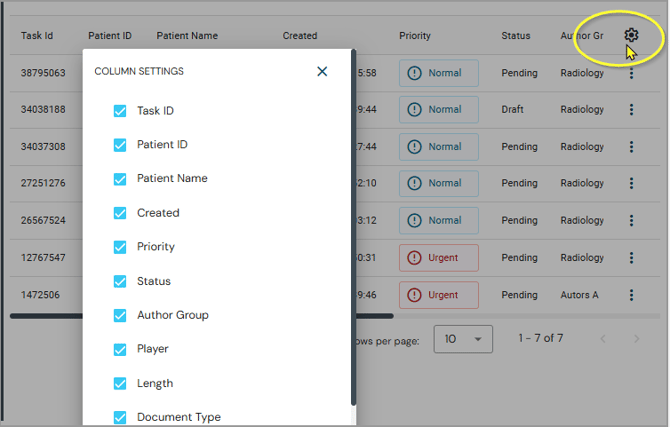670x427 pixels.
Task: Open column settings gear icon
Action: [x=631, y=35]
